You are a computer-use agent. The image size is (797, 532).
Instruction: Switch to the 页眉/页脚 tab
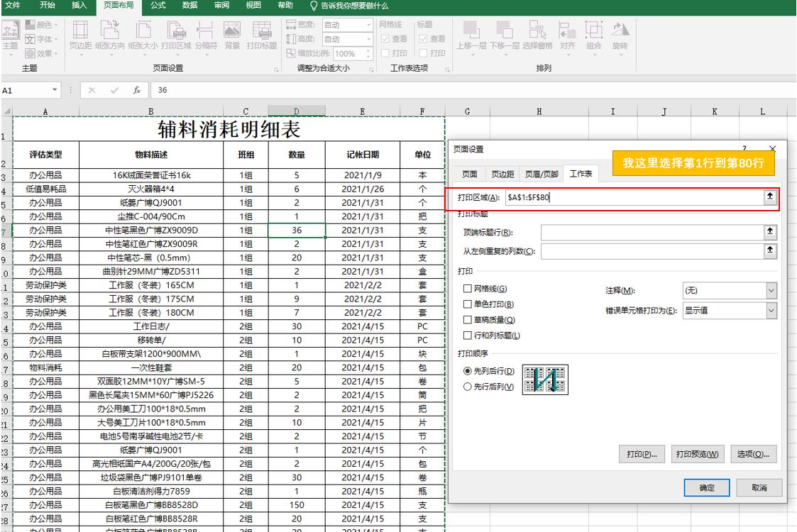(541, 174)
